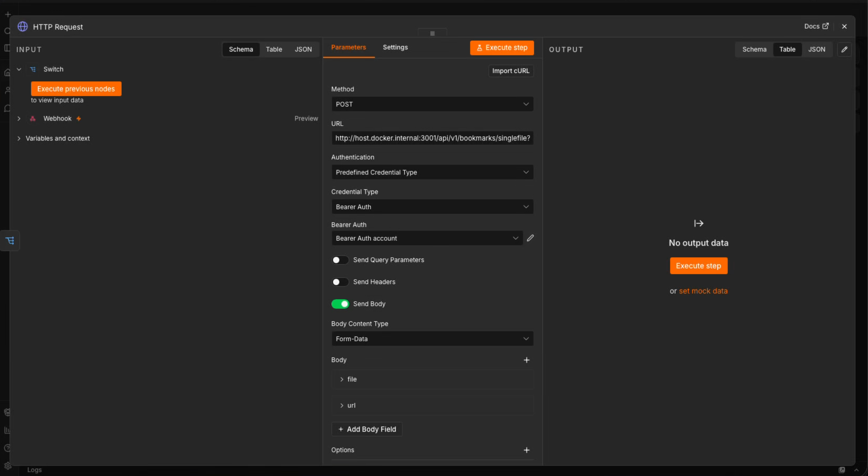Click Preview next to Webhook
Image resolution: width=868 pixels, height=476 pixels.
(x=306, y=119)
